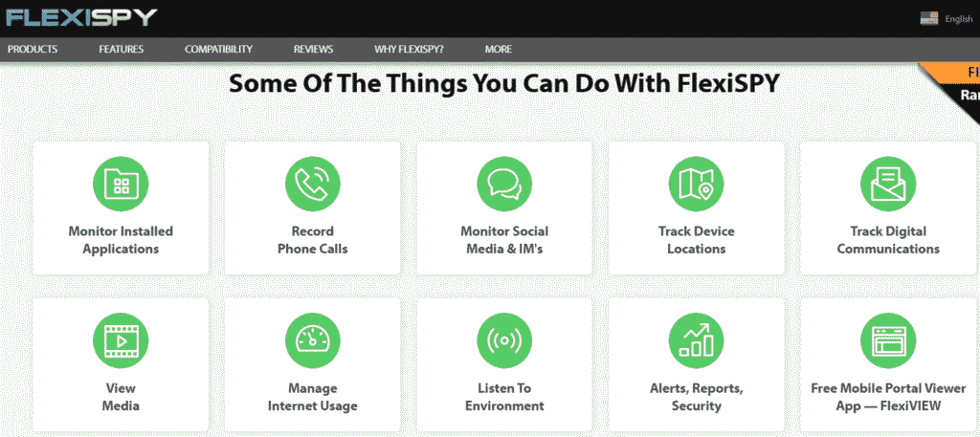The image size is (980, 437).
Task: Open the Compatibility menu
Action: coord(219,50)
